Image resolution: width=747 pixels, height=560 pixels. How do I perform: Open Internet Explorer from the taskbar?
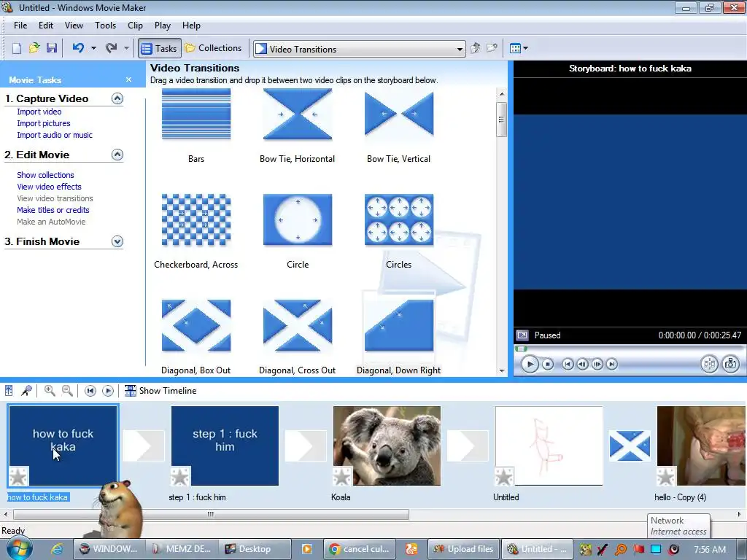click(57, 549)
